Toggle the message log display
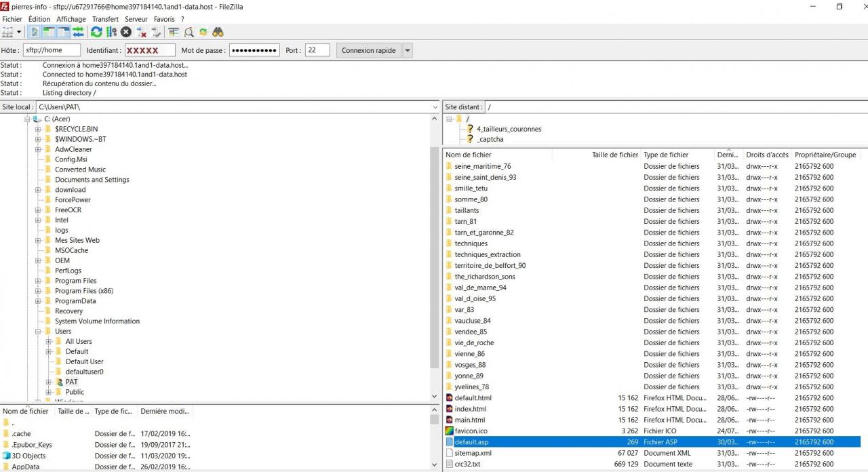868x472 pixels. coord(35,32)
